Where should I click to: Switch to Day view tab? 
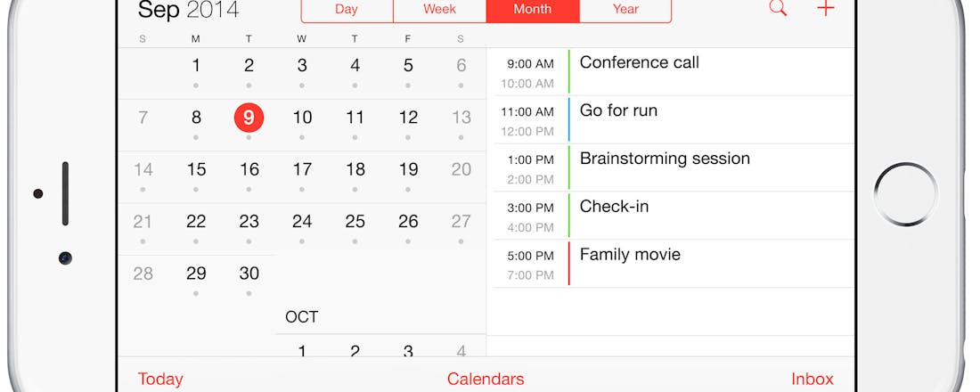point(347,9)
